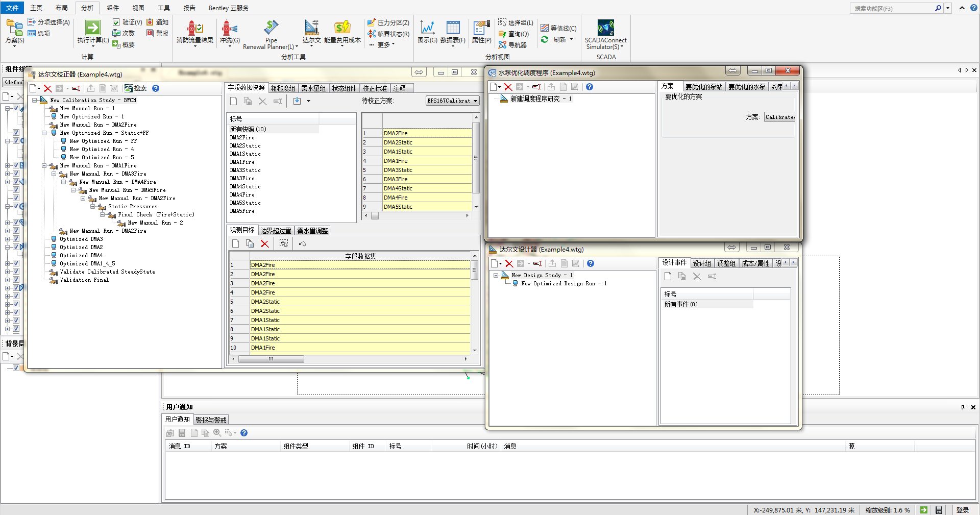Delete selected row in 观测目标 toolbar
Viewport: 980px width, 515px height.
(x=264, y=243)
